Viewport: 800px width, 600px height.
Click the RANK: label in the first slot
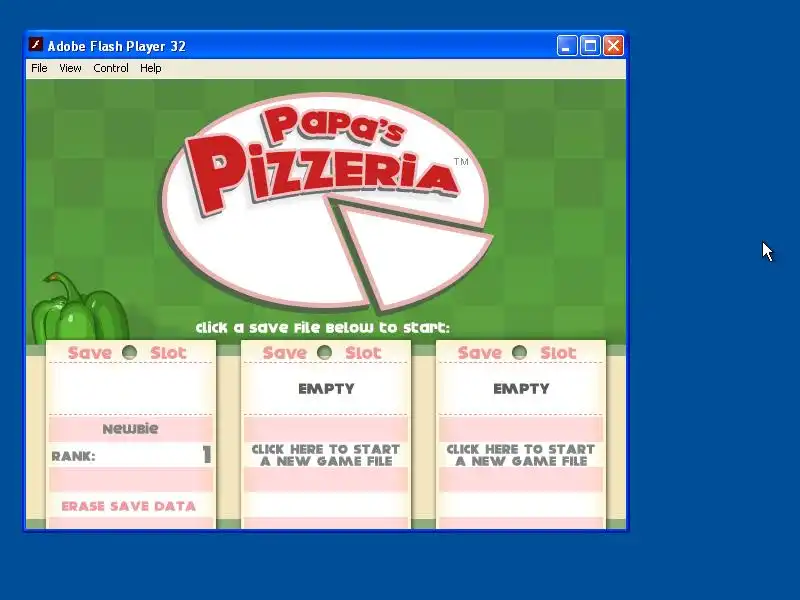point(73,456)
